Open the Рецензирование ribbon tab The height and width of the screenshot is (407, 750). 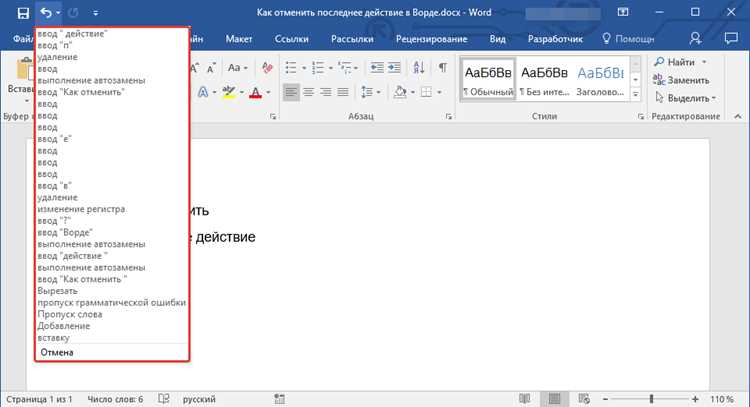(431, 39)
